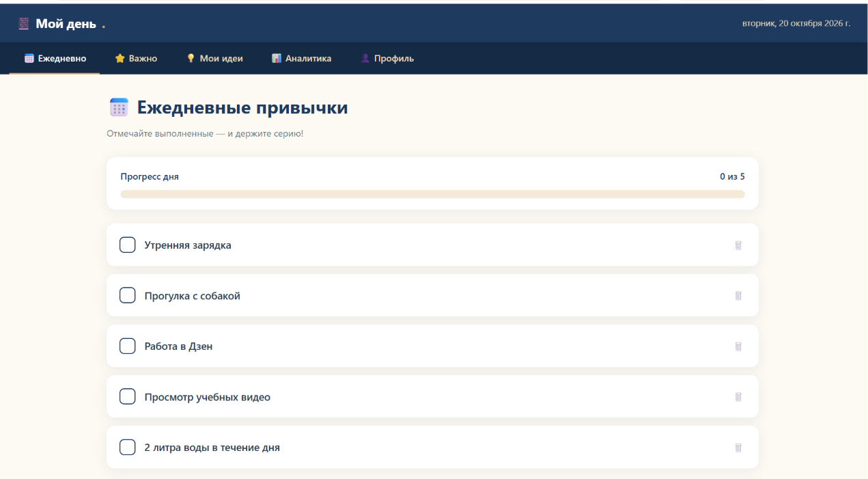Click the 2 литра воды в течение дня text
This screenshot has height=479, width=868.
(212, 448)
